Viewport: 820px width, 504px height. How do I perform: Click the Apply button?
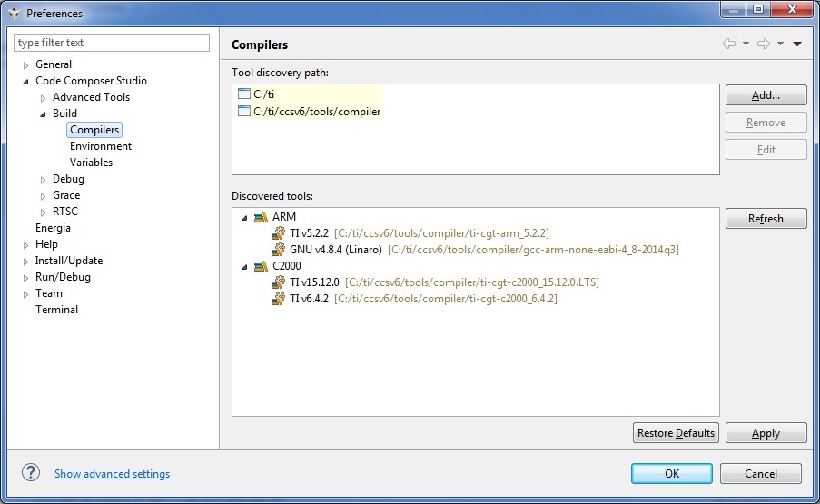point(766,433)
